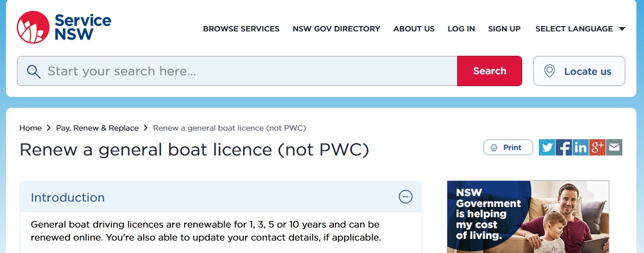Viewport: 644px width, 253px height.
Task: Share page on Google Plus
Action: click(597, 147)
